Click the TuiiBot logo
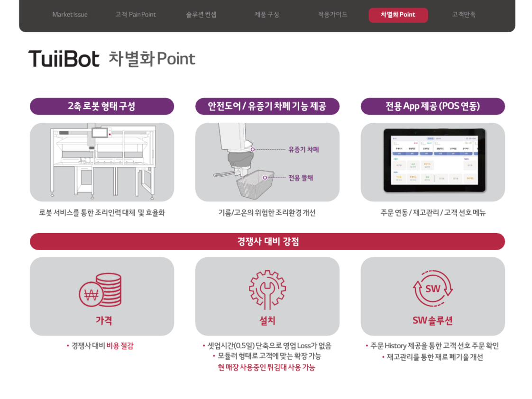Viewport: 532px width, 399px height. click(x=64, y=59)
